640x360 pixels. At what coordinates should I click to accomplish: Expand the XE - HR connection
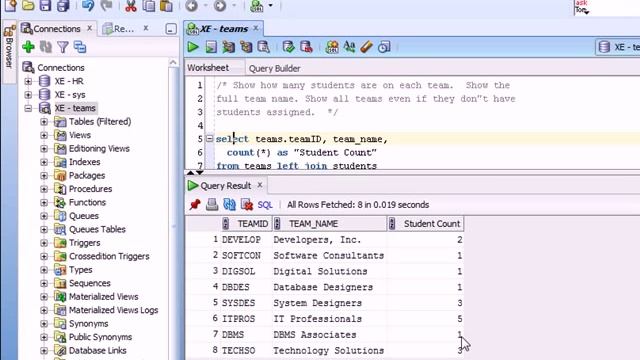click(x=28, y=81)
